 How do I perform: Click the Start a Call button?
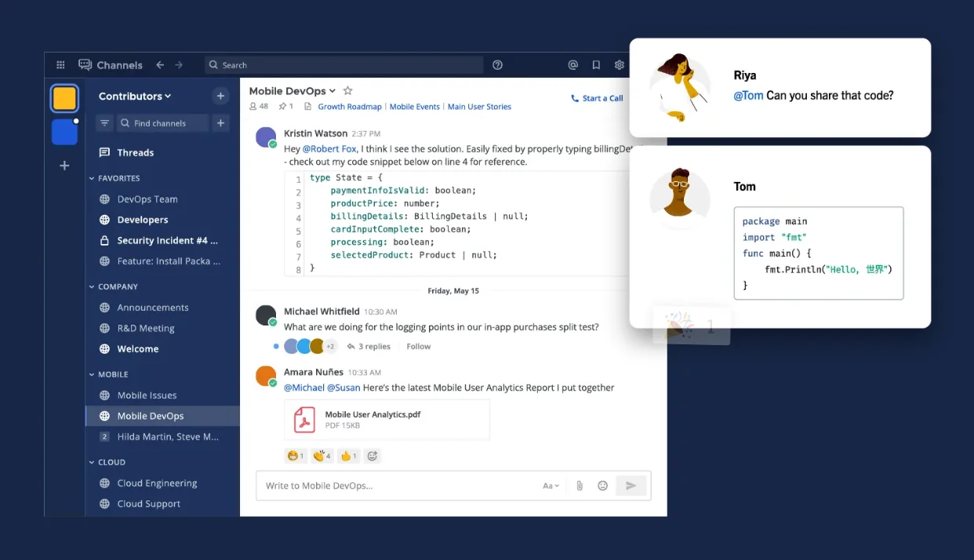[597, 98]
